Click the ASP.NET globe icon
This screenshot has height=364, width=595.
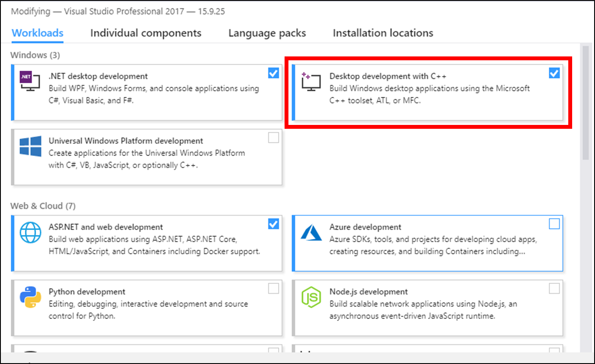pyautogui.click(x=31, y=233)
